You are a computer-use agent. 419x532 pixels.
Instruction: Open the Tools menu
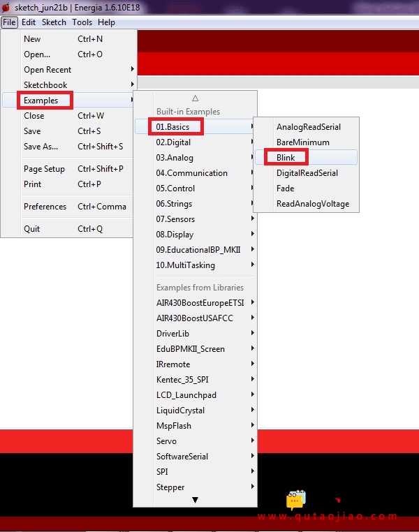(82, 22)
